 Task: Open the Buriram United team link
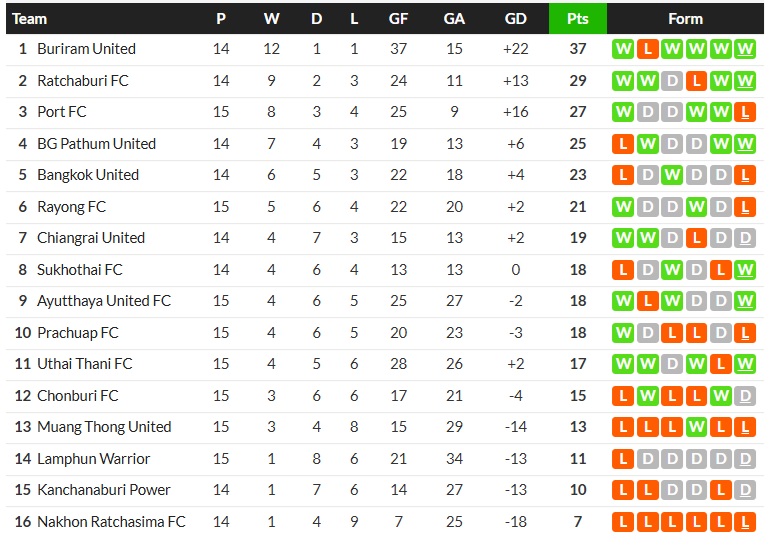click(x=86, y=49)
